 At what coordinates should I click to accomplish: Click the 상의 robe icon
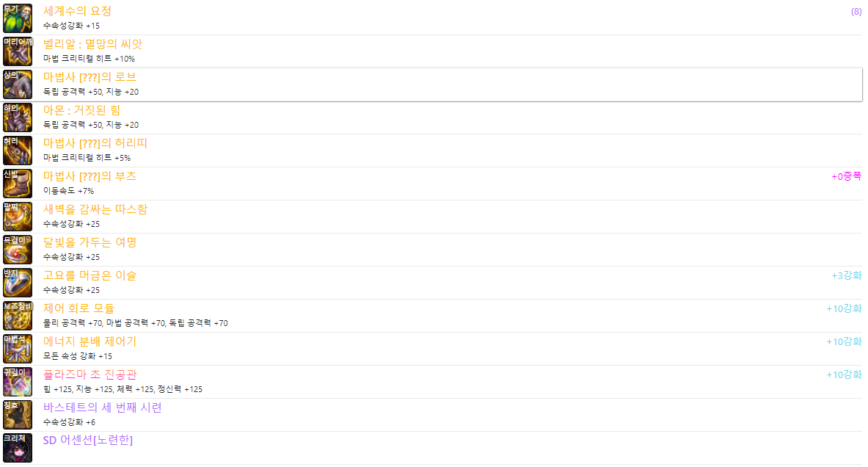click(x=17, y=84)
